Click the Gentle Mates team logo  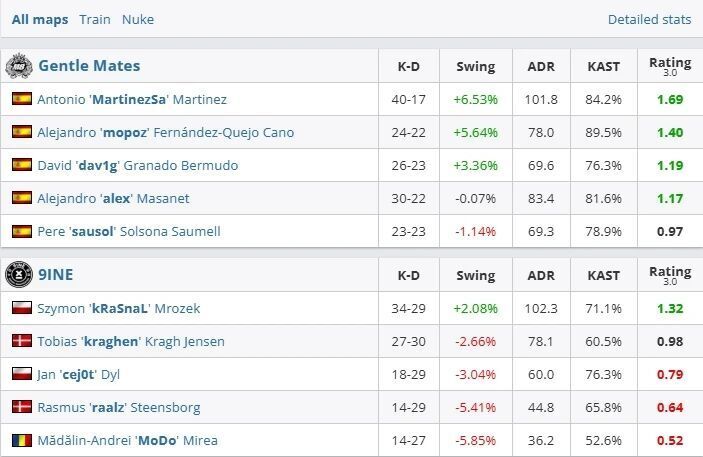(x=19, y=66)
